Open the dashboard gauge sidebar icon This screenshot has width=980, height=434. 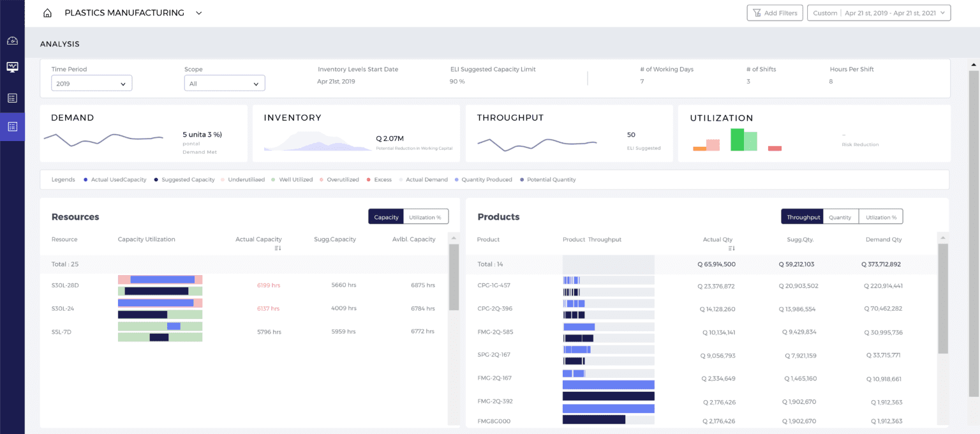[x=12, y=41]
